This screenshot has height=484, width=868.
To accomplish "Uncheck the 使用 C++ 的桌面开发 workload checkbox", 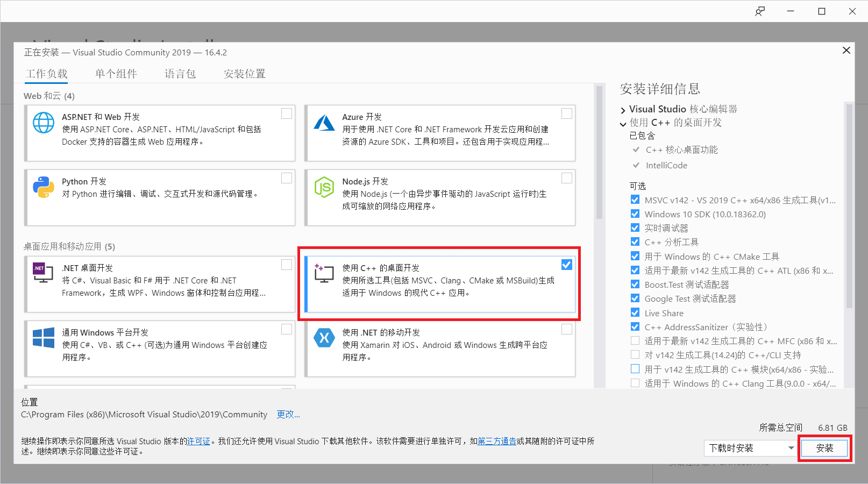I will pyautogui.click(x=567, y=265).
